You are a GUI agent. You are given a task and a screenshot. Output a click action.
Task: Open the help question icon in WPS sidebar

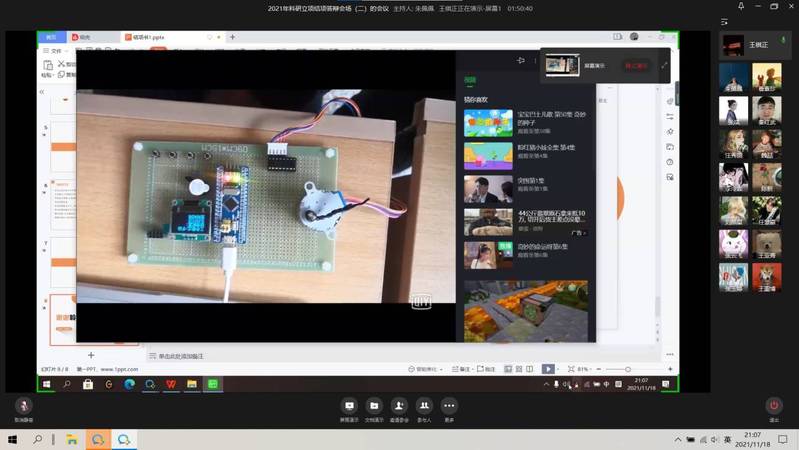click(670, 162)
